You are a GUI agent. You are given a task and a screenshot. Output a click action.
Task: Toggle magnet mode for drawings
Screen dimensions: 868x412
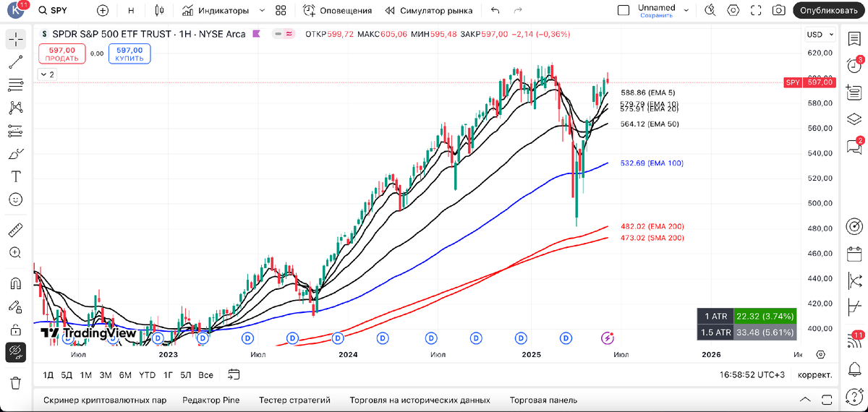pyautogui.click(x=16, y=283)
